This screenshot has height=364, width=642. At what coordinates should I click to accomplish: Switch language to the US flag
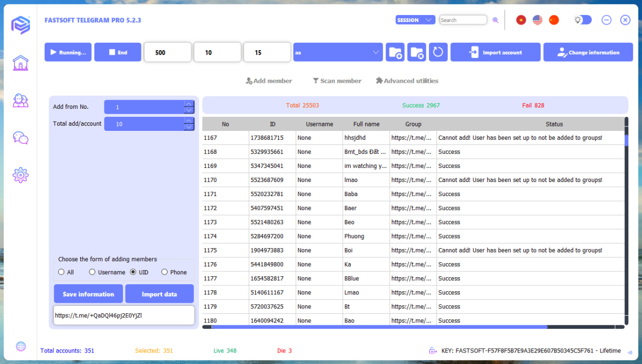tap(537, 20)
